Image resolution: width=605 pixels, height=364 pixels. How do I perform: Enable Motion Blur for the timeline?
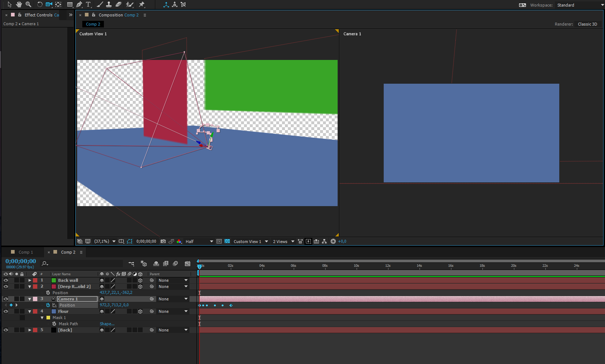(x=176, y=263)
